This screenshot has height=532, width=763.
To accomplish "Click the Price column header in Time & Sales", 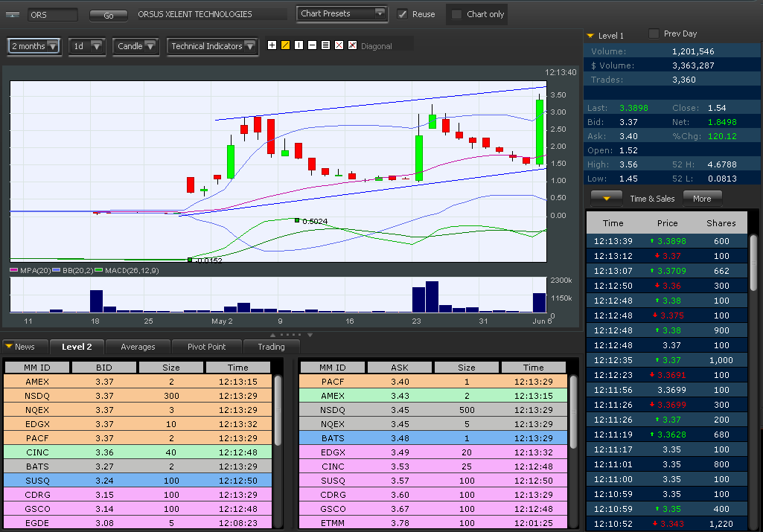I will [667, 223].
